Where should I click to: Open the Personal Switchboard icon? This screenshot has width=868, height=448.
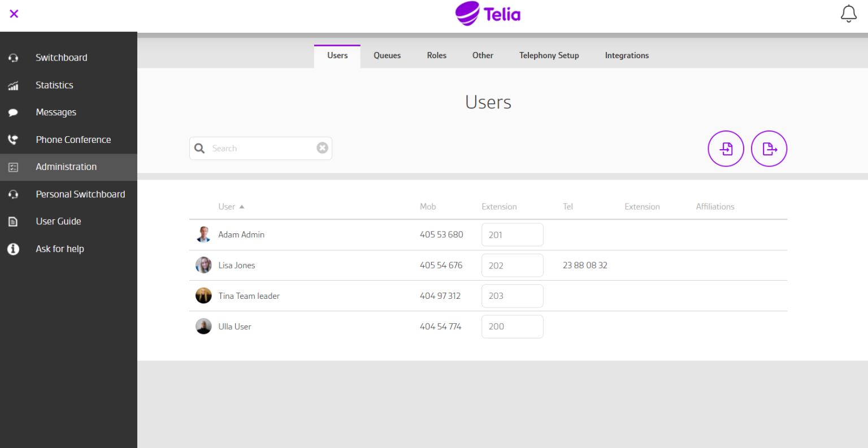click(12, 194)
